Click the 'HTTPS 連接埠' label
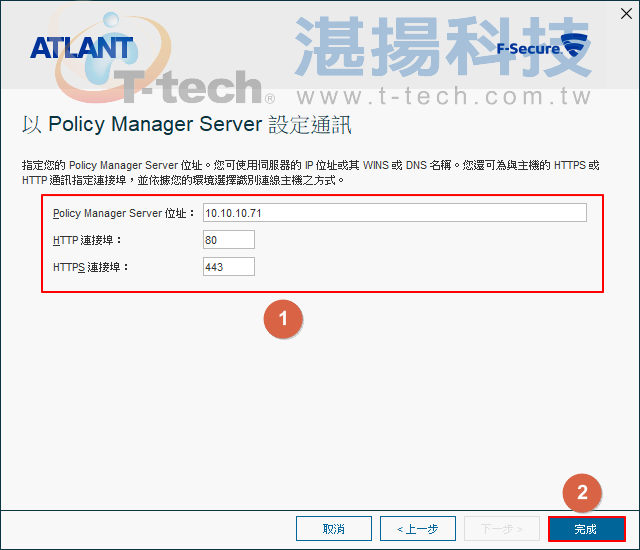Screen dimensions: 640x550 (91, 267)
